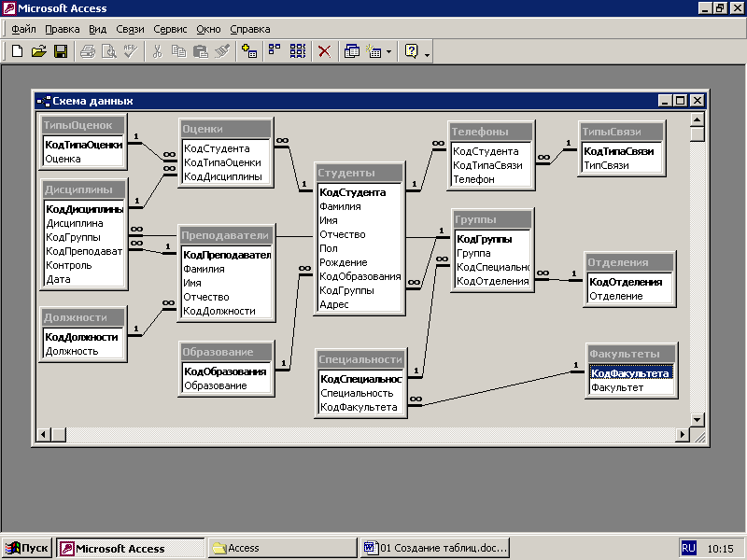Image resolution: width=747 pixels, height=560 pixels.
Task: Open the Файл menu
Action: click(24, 29)
